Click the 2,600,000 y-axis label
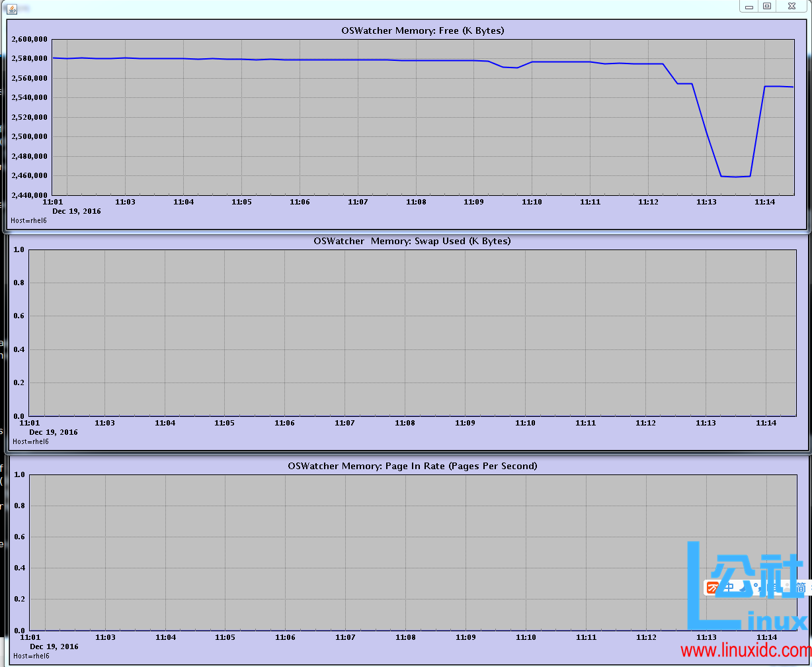812x667 pixels. coord(29,39)
